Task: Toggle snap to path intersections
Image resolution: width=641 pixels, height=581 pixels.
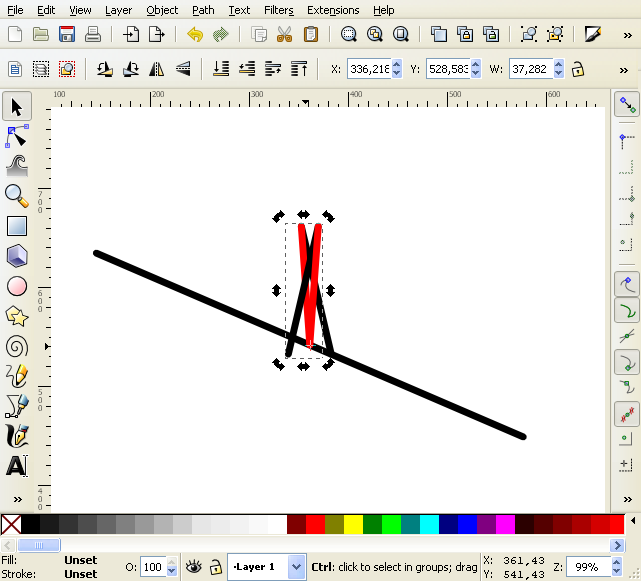Action: pyautogui.click(x=627, y=337)
